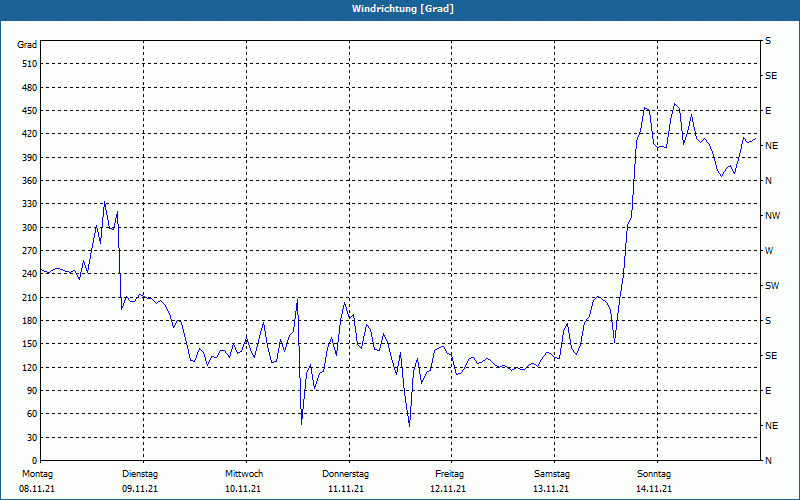Select the 'S' compass label level with 180

[x=768, y=321]
